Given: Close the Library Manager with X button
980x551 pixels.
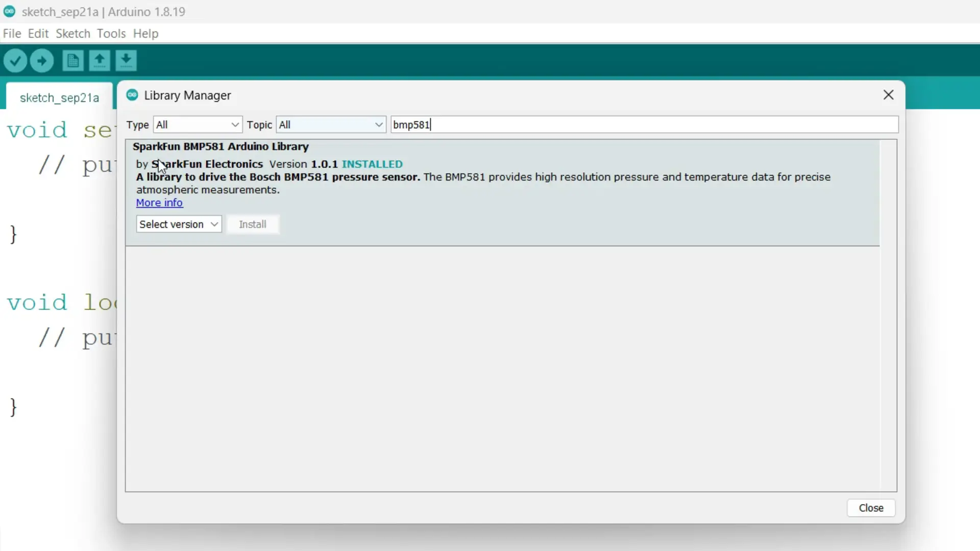Looking at the screenshot, I should tap(888, 95).
